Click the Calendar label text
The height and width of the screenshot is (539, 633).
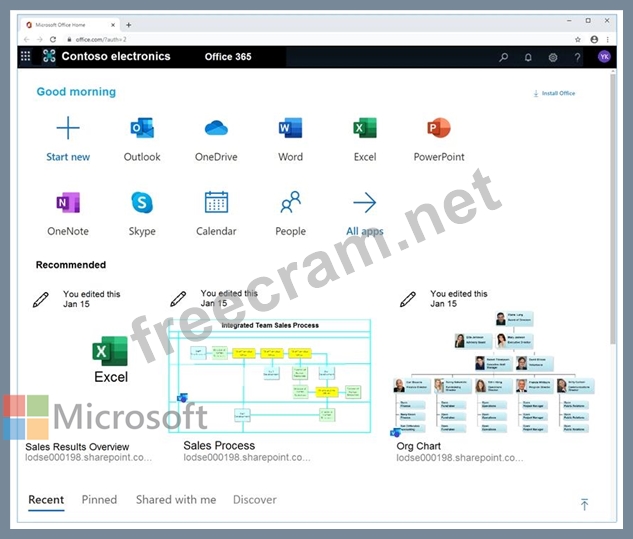point(216,231)
